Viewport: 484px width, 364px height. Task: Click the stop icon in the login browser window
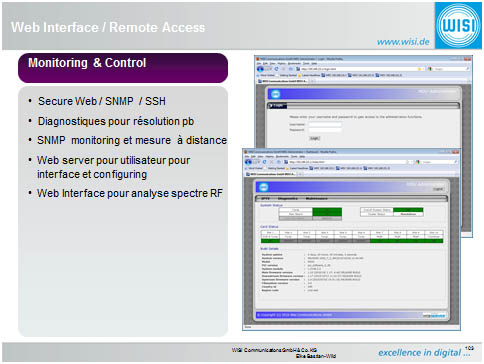click(284, 69)
